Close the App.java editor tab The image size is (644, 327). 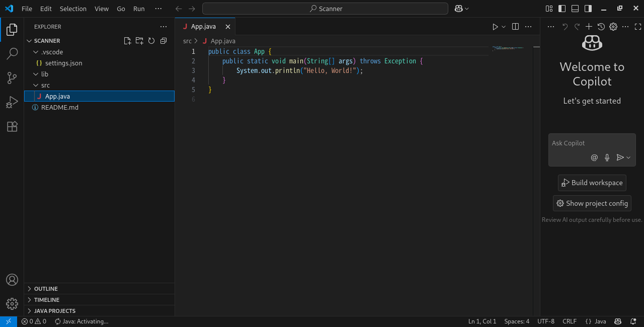(x=228, y=26)
